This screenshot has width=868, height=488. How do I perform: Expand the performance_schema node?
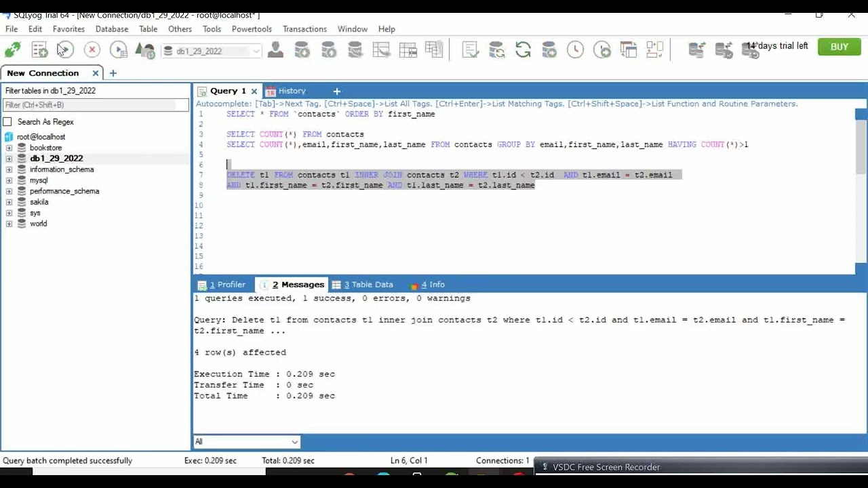[x=9, y=191]
